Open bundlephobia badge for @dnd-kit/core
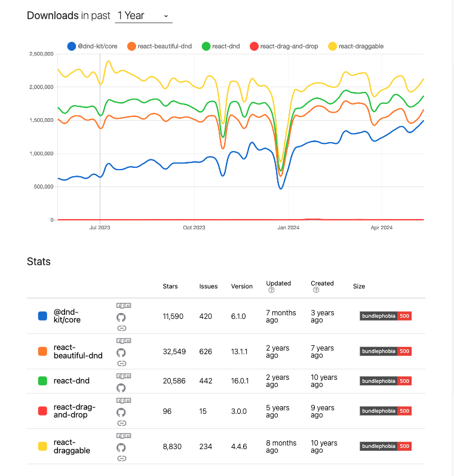The height and width of the screenshot is (476, 454). [386, 316]
